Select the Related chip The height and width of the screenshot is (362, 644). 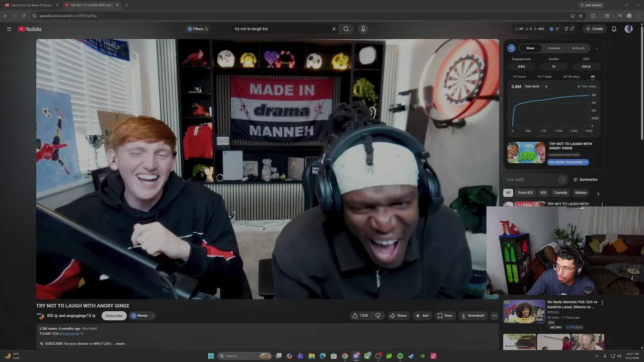coord(581,193)
